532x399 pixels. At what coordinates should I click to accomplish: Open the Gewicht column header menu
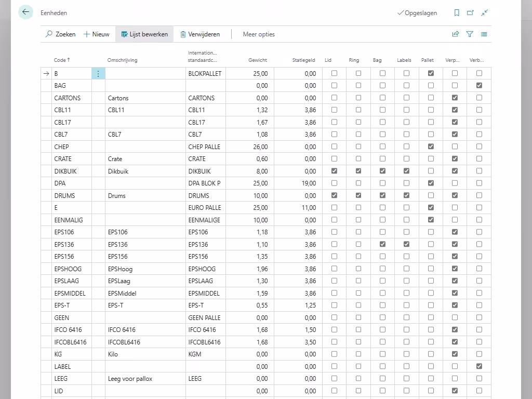[258, 60]
